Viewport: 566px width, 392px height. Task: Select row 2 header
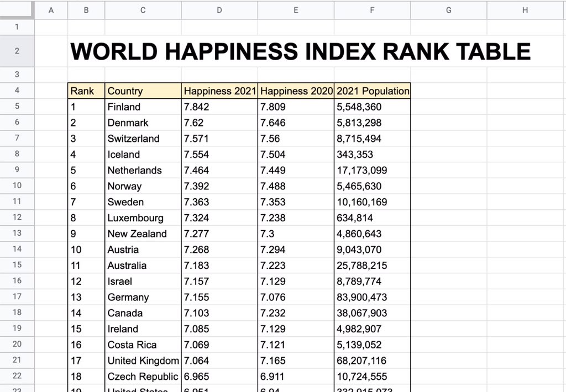click(17, 51)
